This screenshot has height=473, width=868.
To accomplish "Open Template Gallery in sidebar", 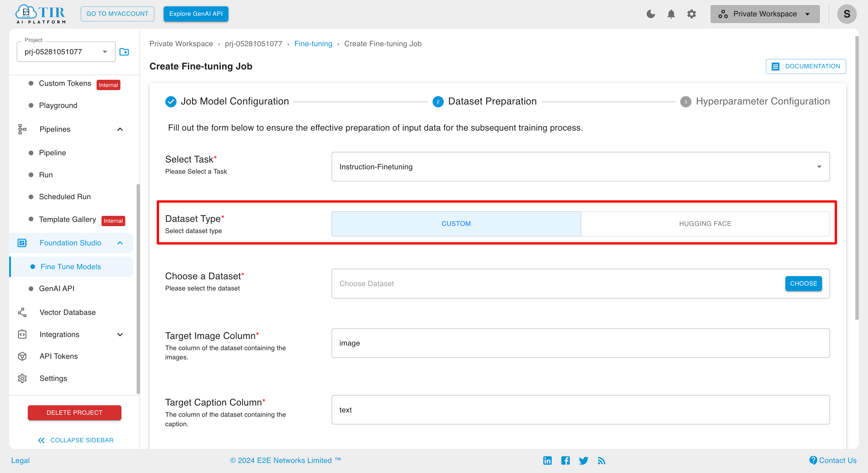I will point(67,219).
